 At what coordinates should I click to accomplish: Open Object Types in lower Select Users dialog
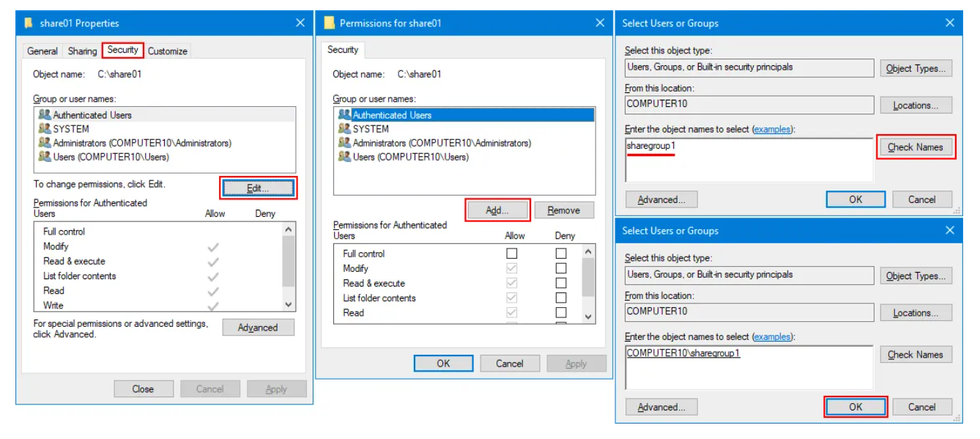(x=916, y=276)
